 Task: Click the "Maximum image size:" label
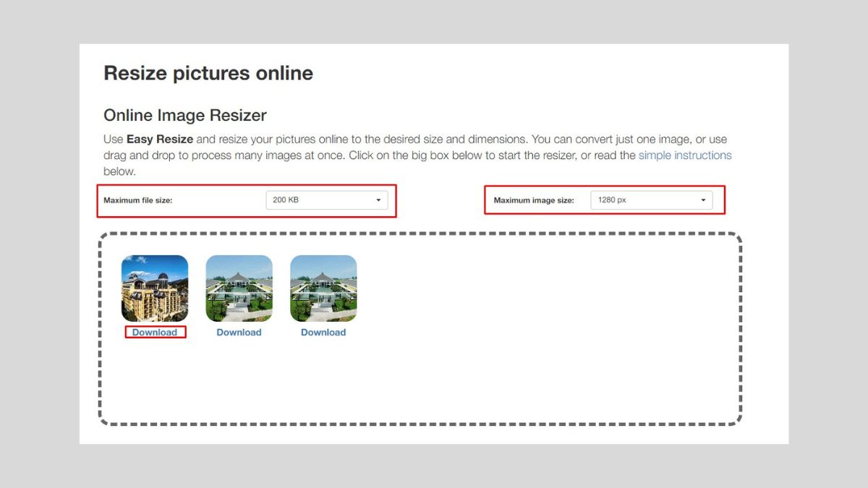coord(533,200)
